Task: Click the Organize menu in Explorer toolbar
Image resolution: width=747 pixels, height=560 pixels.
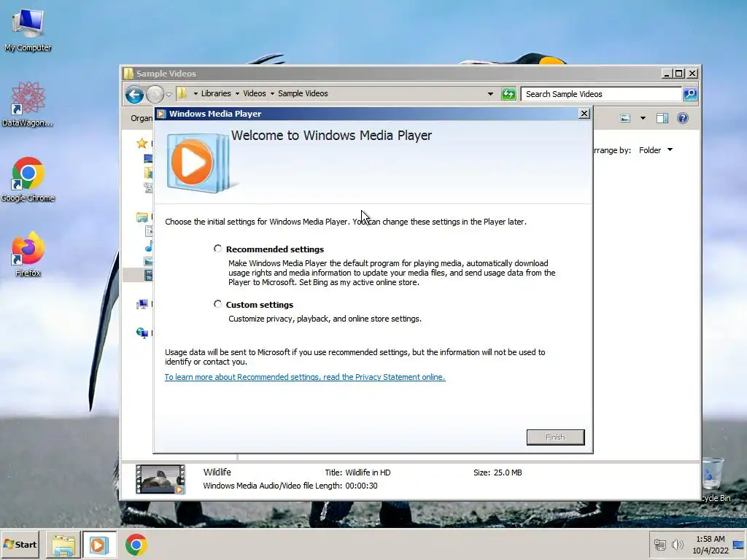Action: tap(142, 118)
